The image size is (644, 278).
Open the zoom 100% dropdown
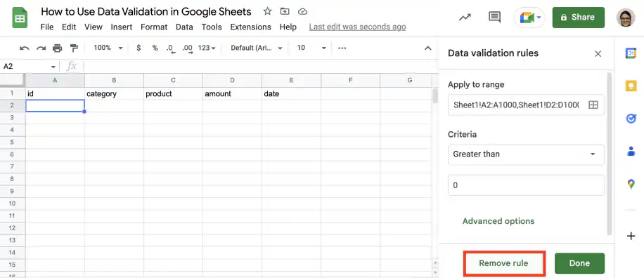108,48
